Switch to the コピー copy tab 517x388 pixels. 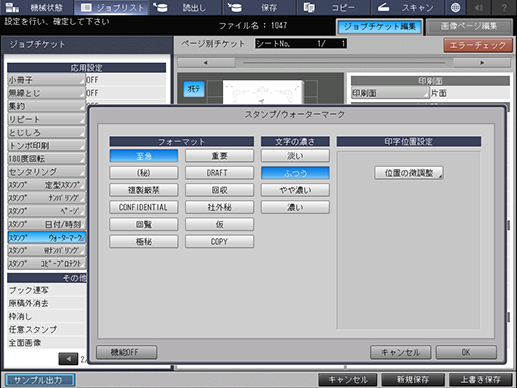[333, 7]
